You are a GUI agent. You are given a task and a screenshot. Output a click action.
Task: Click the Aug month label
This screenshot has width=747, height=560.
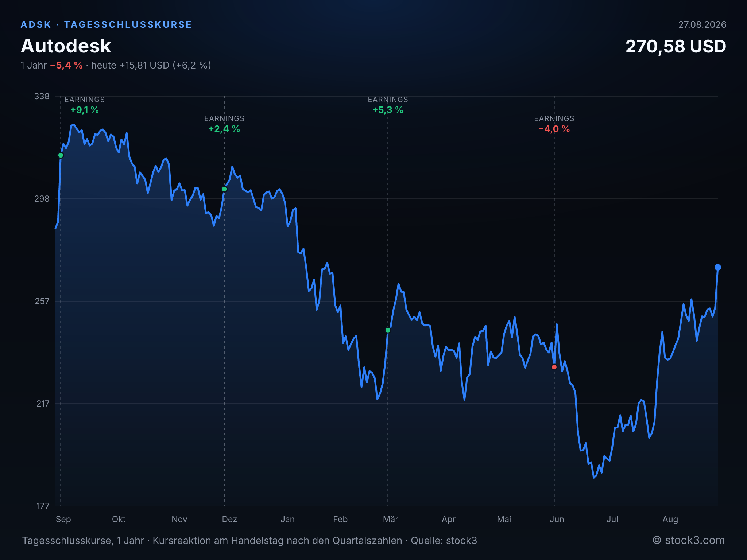670,519
